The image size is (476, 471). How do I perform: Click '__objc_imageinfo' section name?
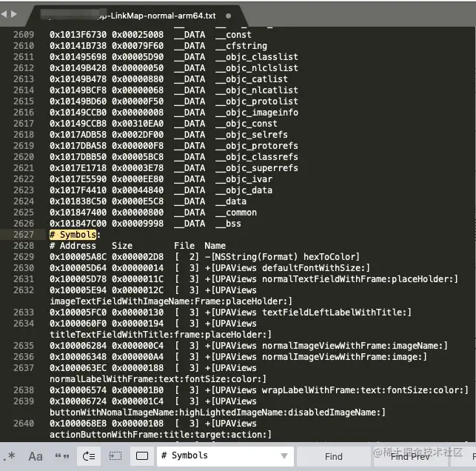[x=257, y=113]
